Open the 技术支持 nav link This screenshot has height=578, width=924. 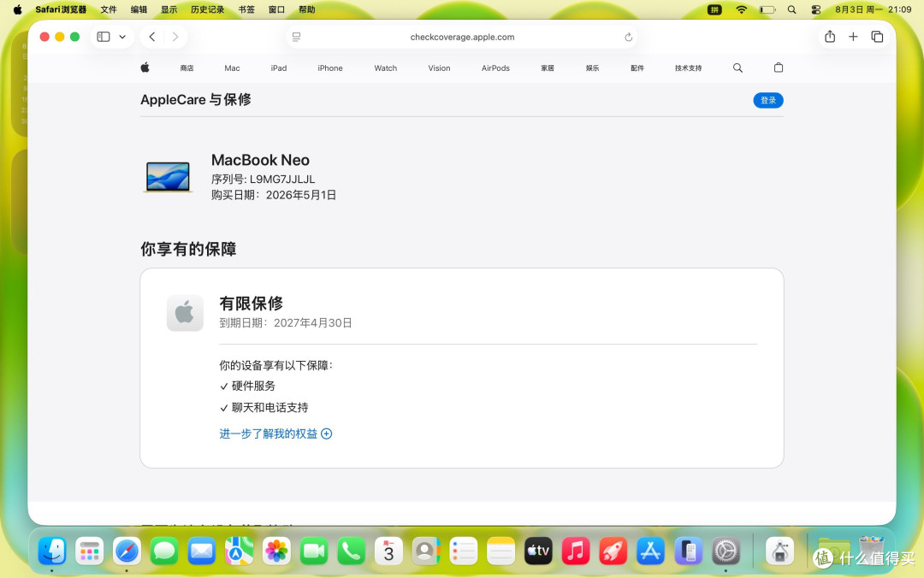(x=688, y=68)
